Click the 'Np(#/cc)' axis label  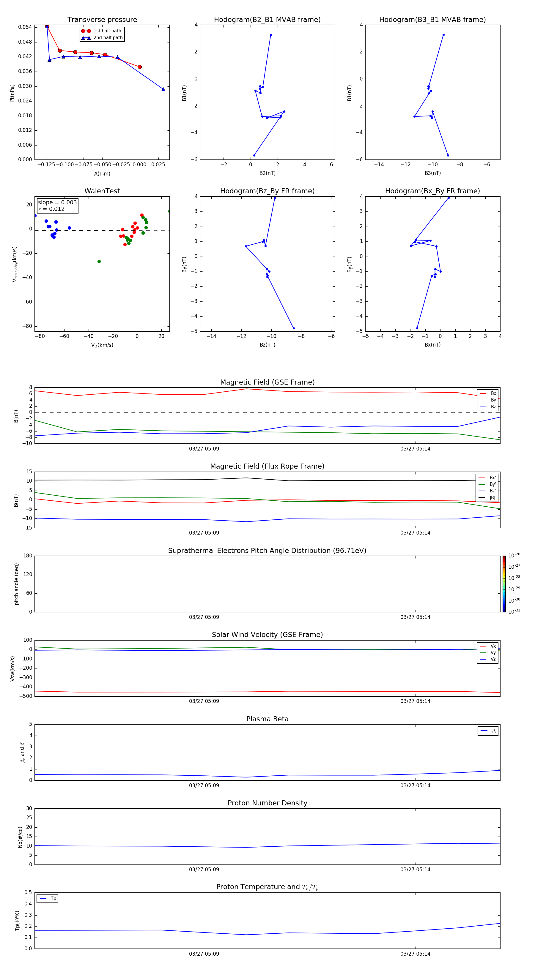[x=20, y=837]
